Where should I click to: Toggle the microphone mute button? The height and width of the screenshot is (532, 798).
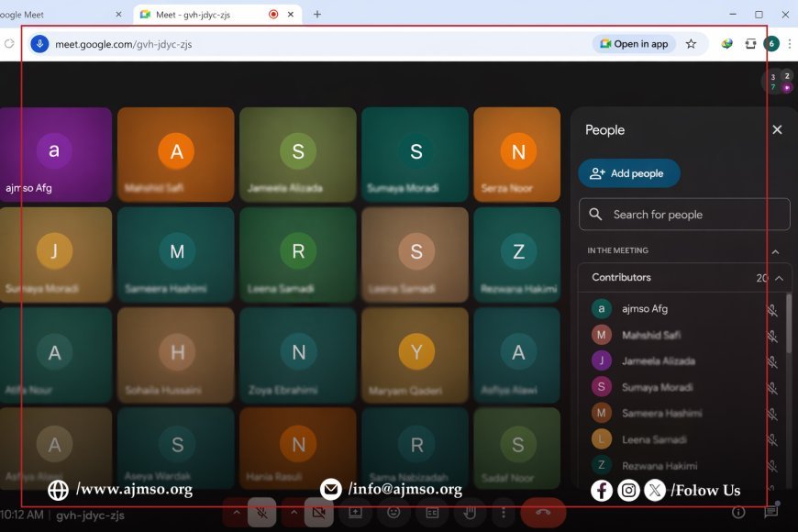(x=261, y=512)
